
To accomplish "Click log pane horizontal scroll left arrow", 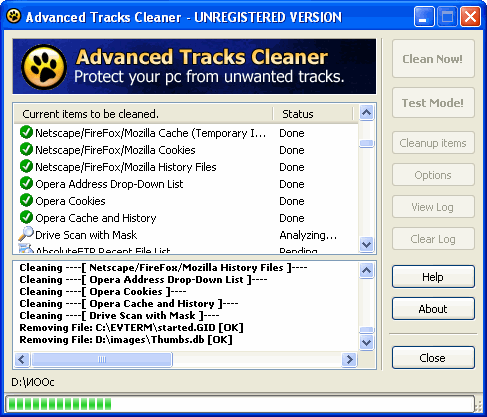I will click(22, 359).
